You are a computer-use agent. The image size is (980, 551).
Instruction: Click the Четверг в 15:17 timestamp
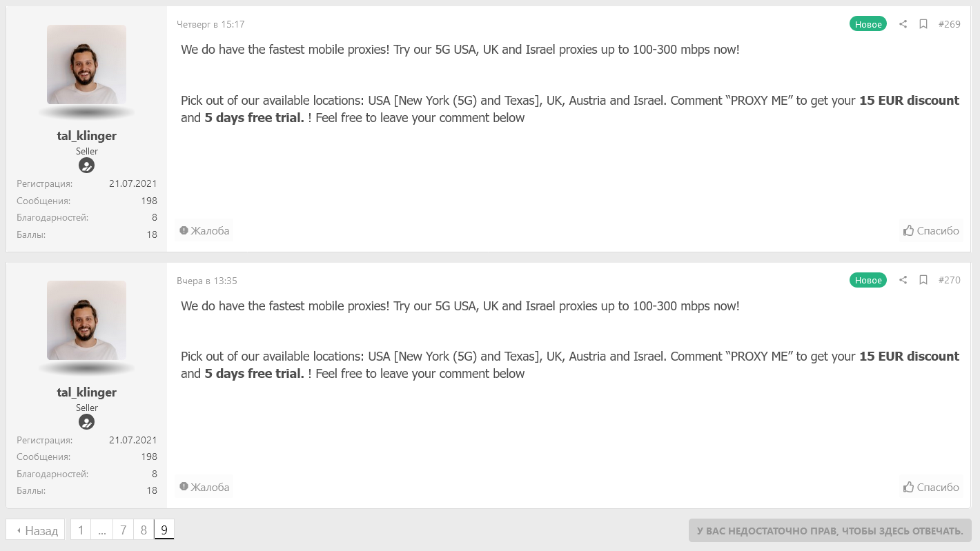(x=210, y=24)
